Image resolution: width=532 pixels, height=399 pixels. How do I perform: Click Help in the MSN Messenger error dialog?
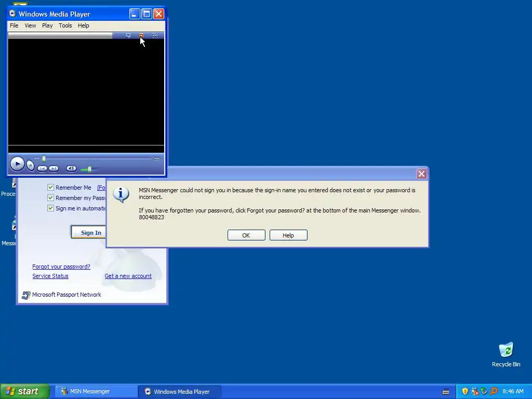tap(288, 235)
